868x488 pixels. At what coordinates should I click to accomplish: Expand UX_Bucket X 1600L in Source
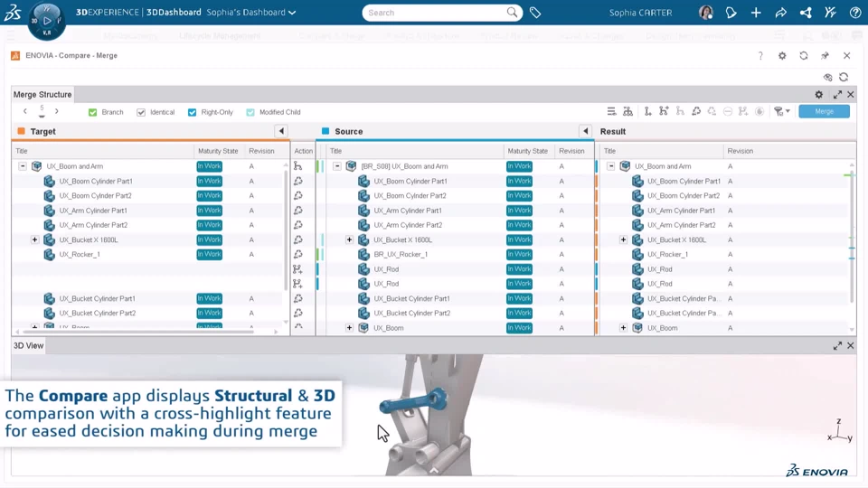click(349, 240)
